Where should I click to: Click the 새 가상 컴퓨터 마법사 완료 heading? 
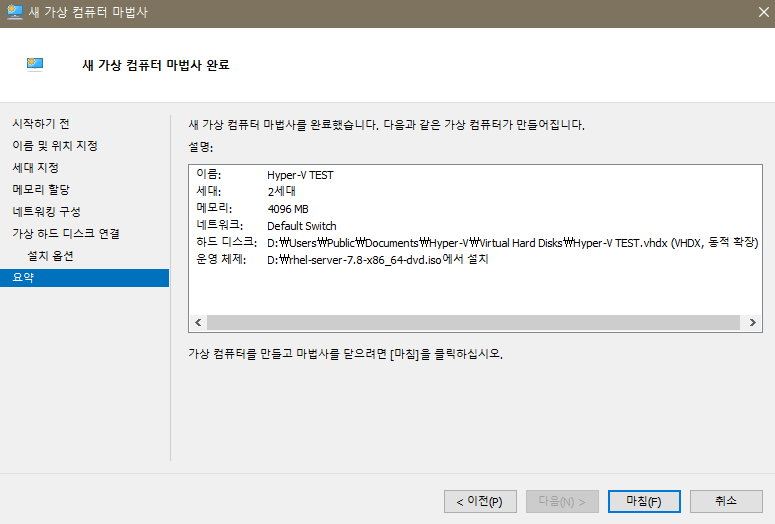coord(156,65)
